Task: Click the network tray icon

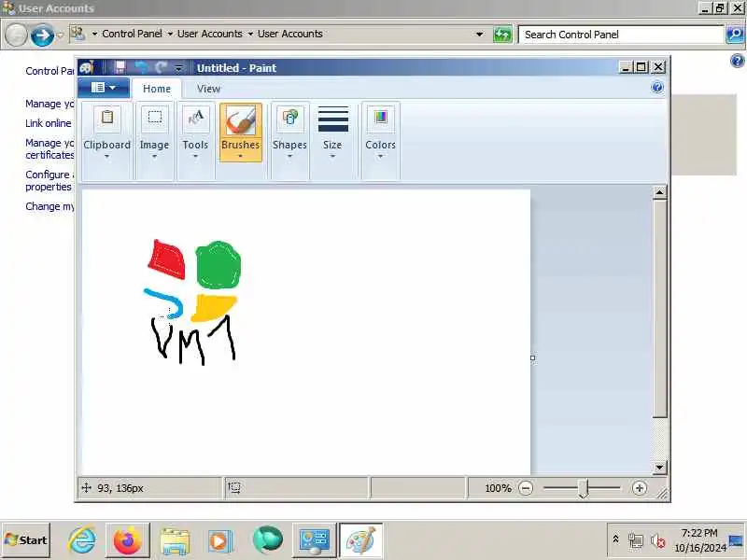Action: coord(636,540)
